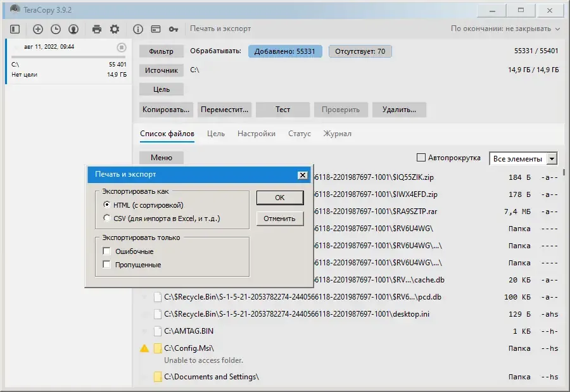Expand the По окончании: не закрывать dropdown
This screenshot has height=392, width=570.
505,28
